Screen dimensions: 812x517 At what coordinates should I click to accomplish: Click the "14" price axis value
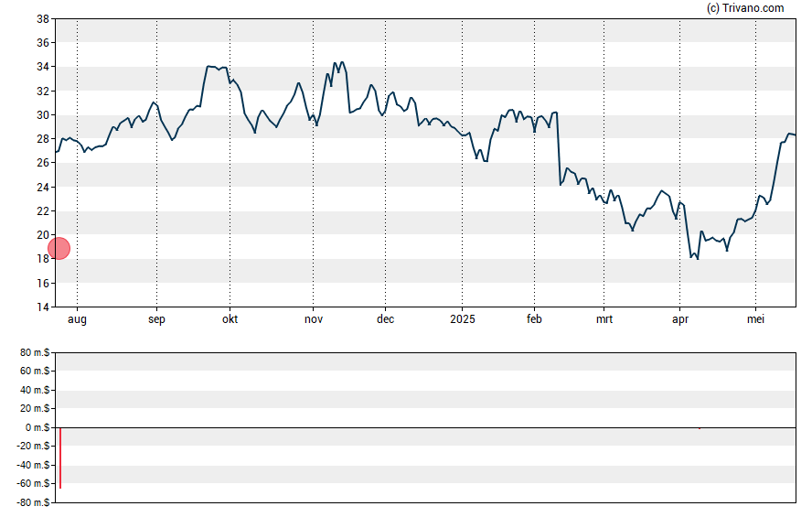(42, 307)
